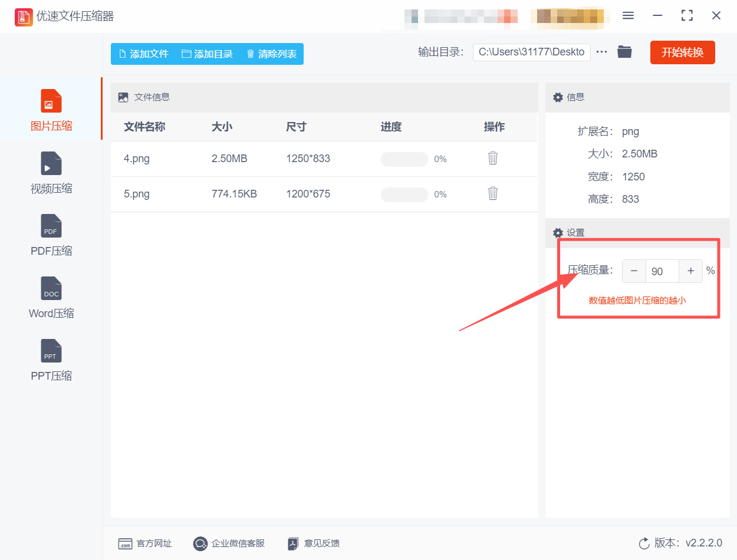737x560 pixels.
Task: Increase compression quality with plus button
Action: coord(690,271)
